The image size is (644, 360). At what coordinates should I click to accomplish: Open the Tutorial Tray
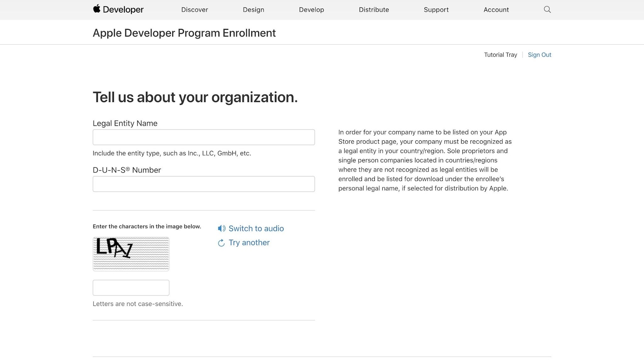(500, 55)
